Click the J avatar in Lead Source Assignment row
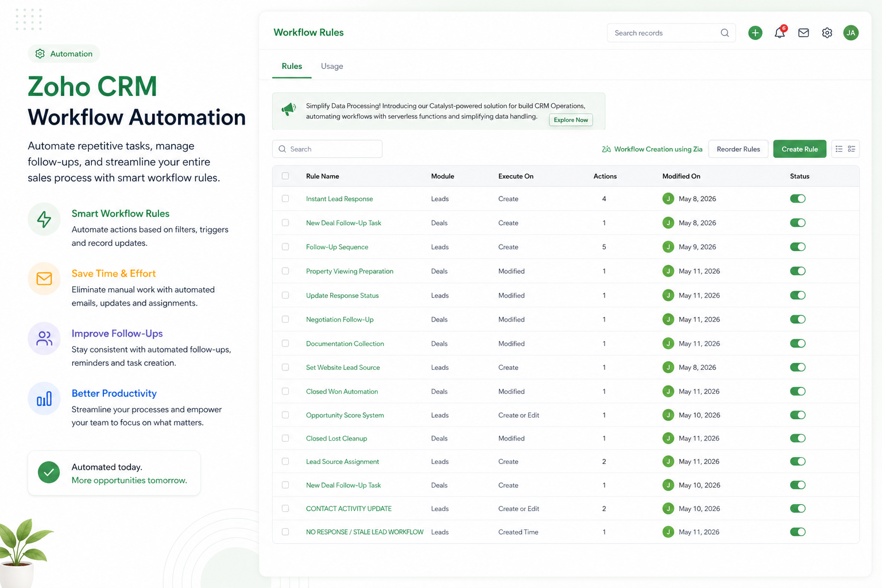 point(668,462)
